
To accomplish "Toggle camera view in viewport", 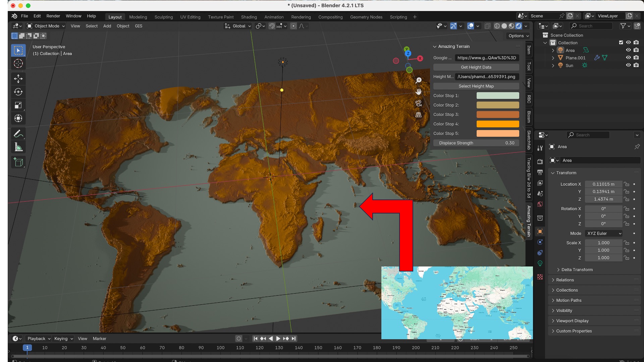I will [418, 103].
